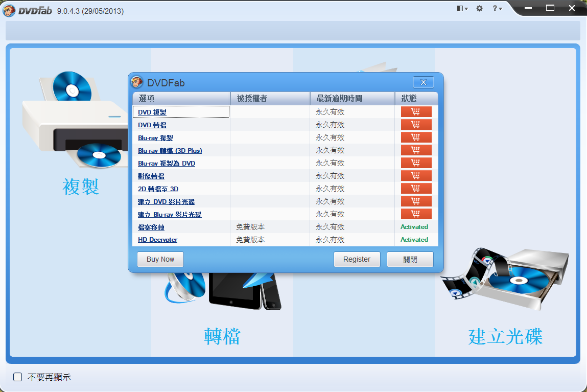Open the settings gear in title bar

[x=479, y=8]
